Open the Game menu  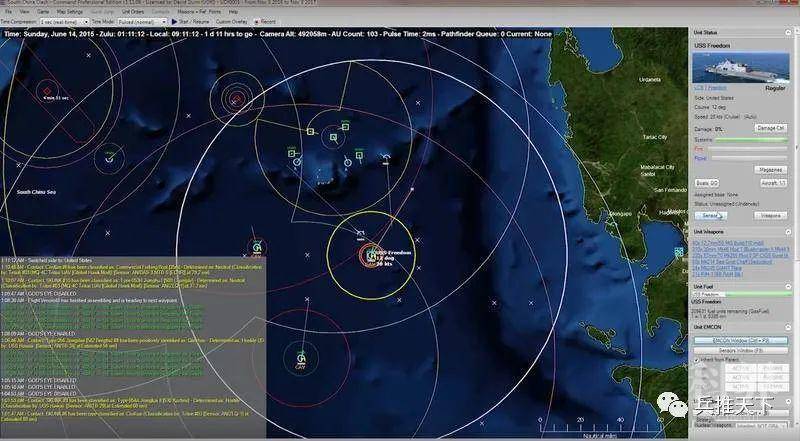tap(43, 11)
